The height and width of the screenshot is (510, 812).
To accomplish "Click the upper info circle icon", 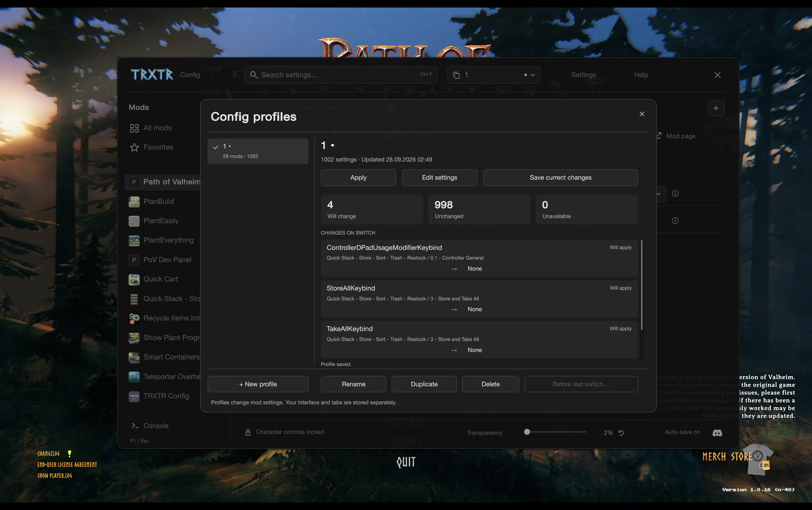I will point(675,194).
